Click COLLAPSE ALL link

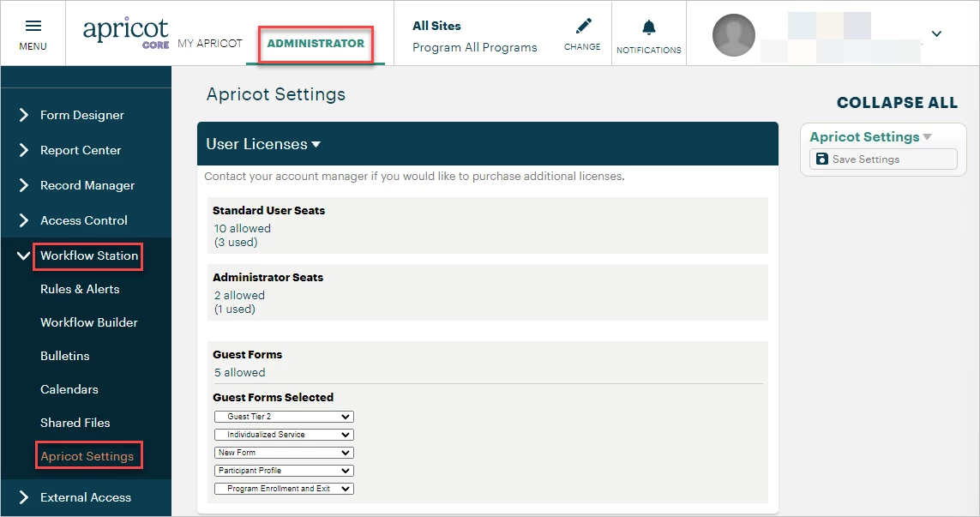click(897, 103)
